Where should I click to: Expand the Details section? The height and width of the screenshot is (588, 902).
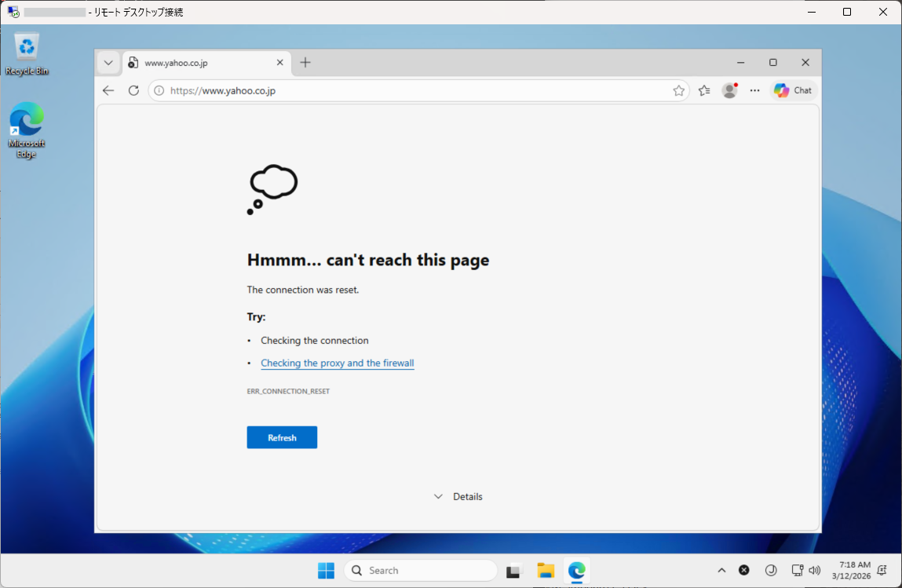pyautogui.click(x=458, y=496)
